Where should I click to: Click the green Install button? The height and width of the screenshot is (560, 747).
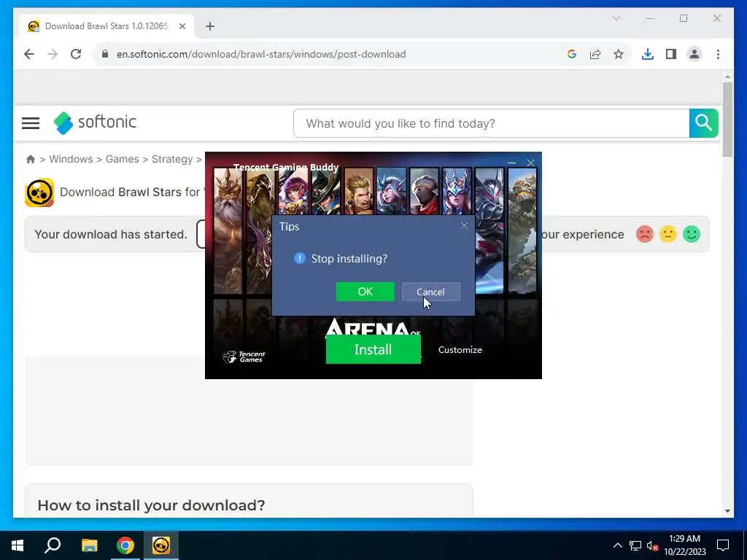[373, 349]
